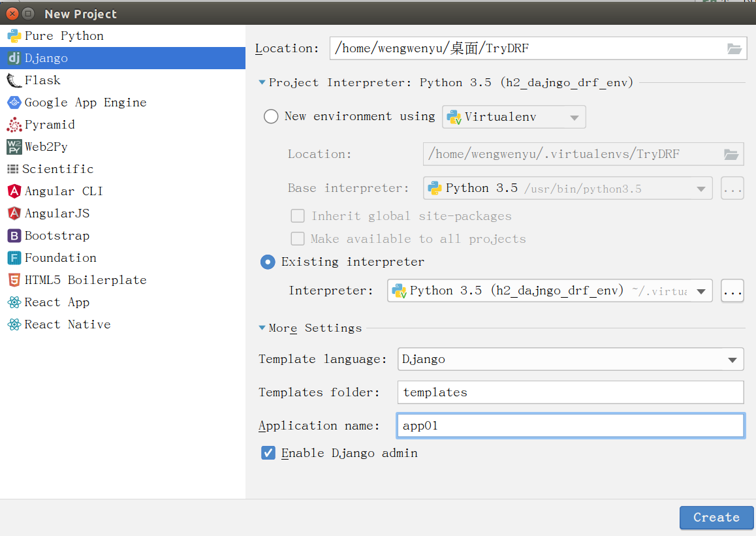756x536 pixels.
Task: Close the New Project dialog
Action: [12, 14]
